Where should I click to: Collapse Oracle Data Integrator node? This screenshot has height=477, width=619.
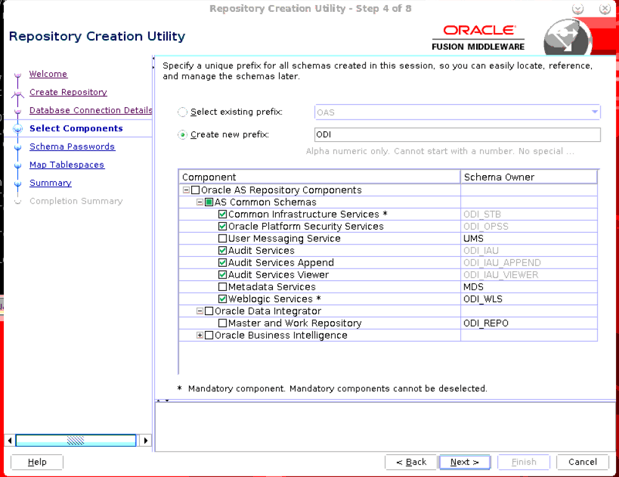coord(200,311)
